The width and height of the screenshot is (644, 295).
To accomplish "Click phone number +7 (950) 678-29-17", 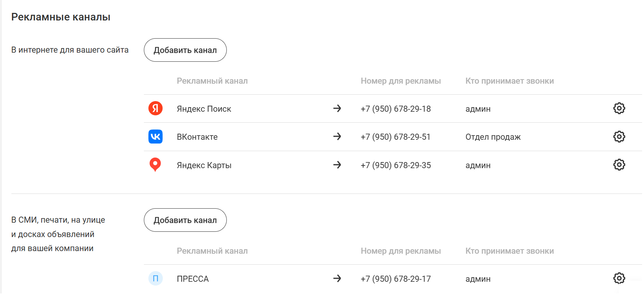I will (396, 279).
